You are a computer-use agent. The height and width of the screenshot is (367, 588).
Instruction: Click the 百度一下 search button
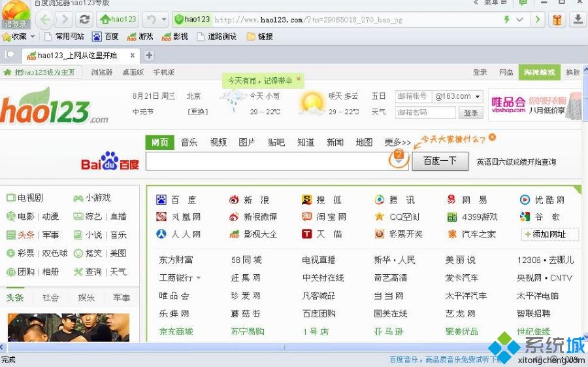[440, 161]
